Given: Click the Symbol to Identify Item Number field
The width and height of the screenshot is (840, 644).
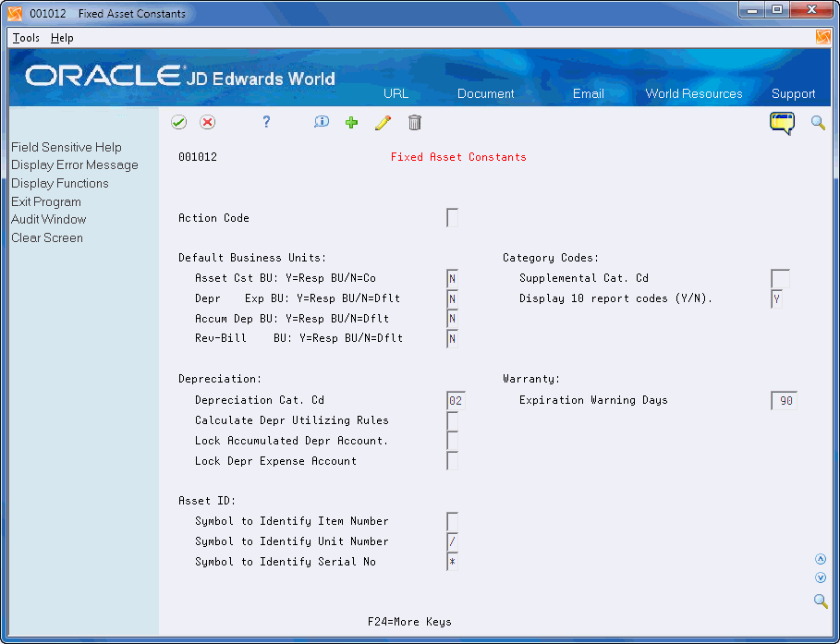Looking at the screenshot, I should tap(452, 522).
